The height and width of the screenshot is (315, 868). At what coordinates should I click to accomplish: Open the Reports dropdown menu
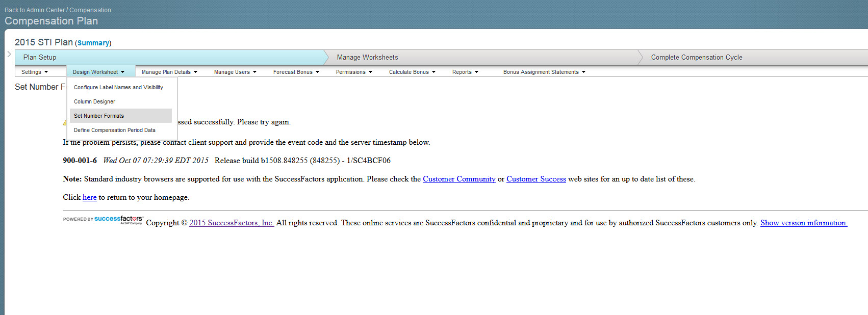(465, 72)
